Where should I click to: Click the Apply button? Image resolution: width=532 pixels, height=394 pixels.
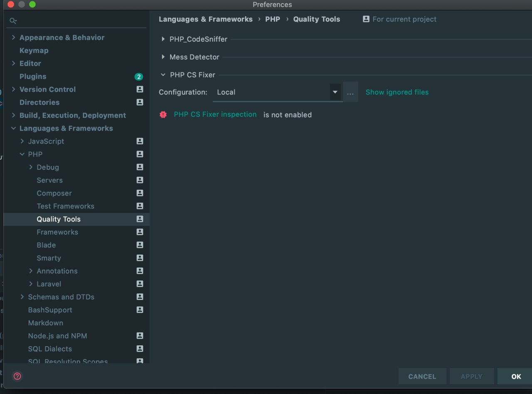pyautogui.click(x=472, y=377)
